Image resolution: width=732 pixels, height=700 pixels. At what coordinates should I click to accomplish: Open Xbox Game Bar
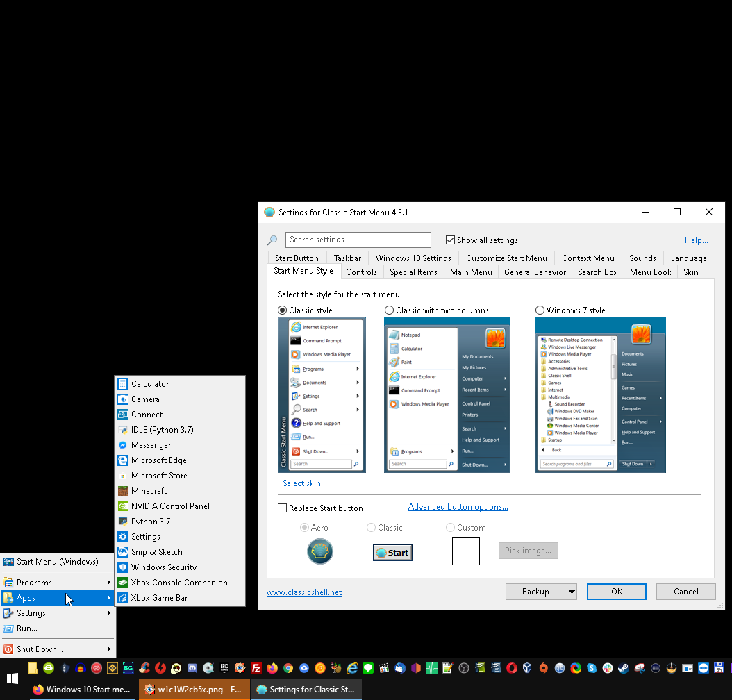click(180, 598)
